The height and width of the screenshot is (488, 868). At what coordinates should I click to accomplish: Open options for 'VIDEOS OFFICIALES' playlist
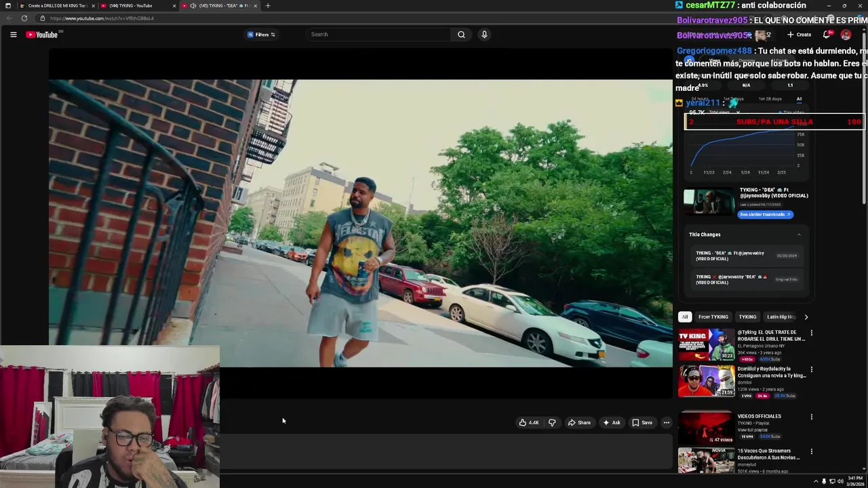[x=811, y=417]
